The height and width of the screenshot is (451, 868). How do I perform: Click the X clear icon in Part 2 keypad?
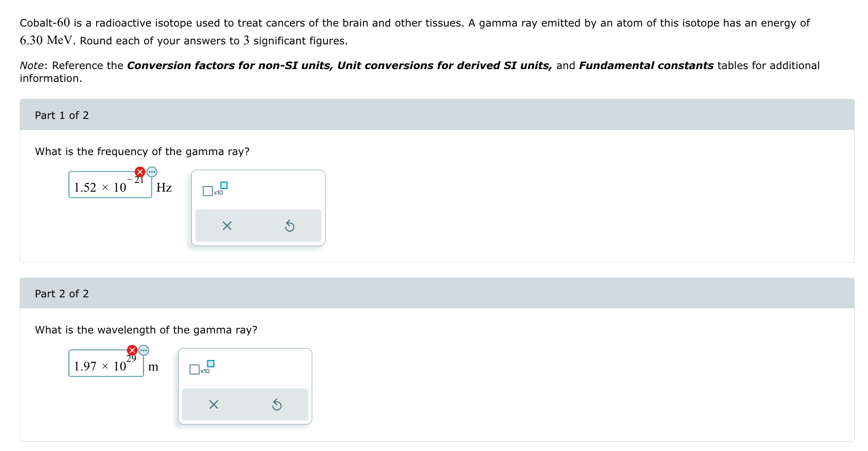214,404
